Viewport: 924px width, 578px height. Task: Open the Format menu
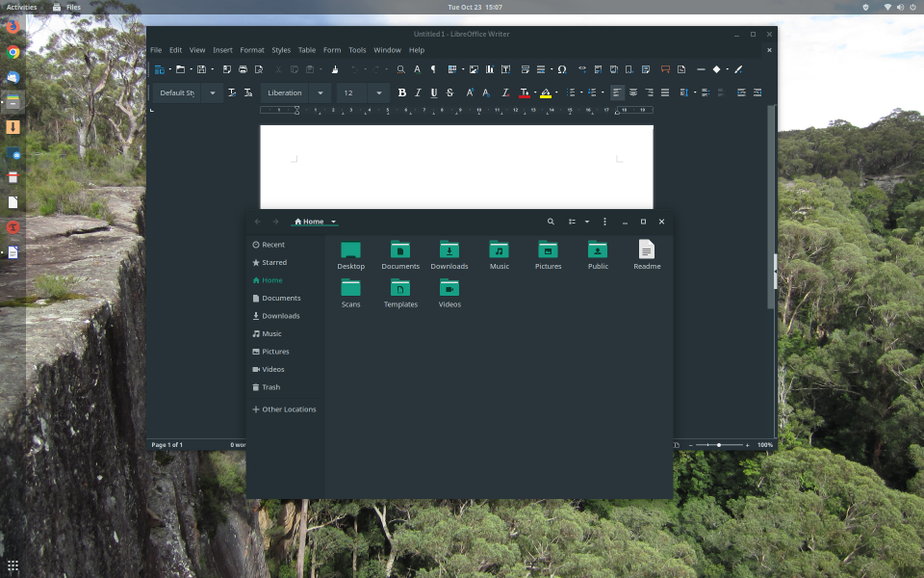tap(252, 50)
